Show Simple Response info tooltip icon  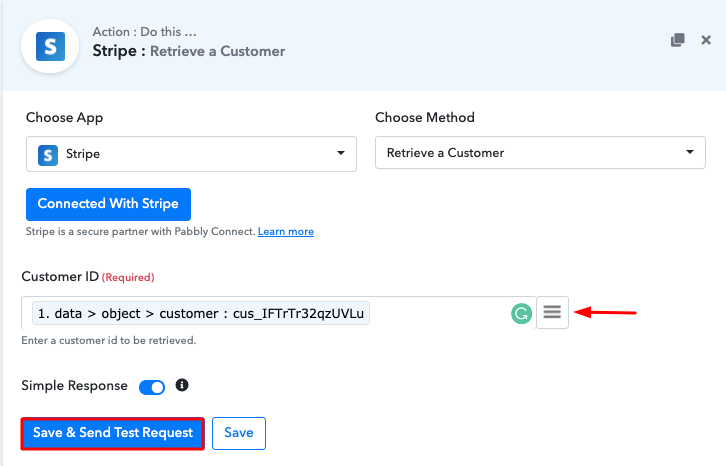[182, 385]
